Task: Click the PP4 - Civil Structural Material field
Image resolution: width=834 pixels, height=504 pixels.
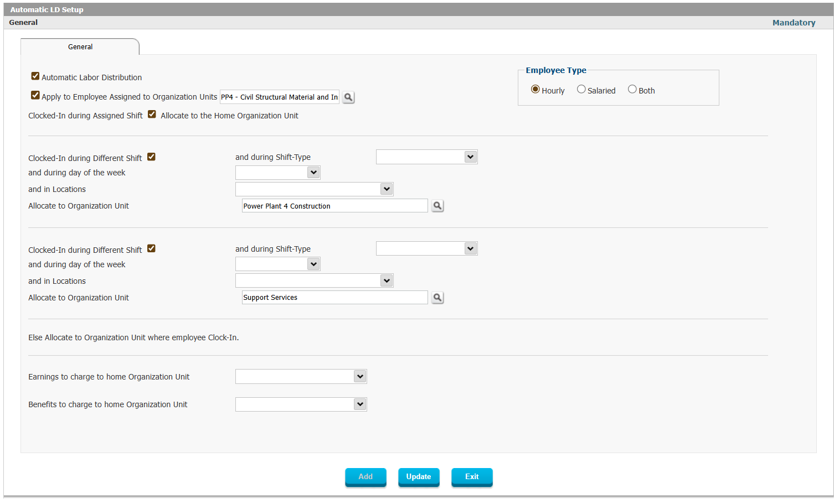Action: [280, 97]
